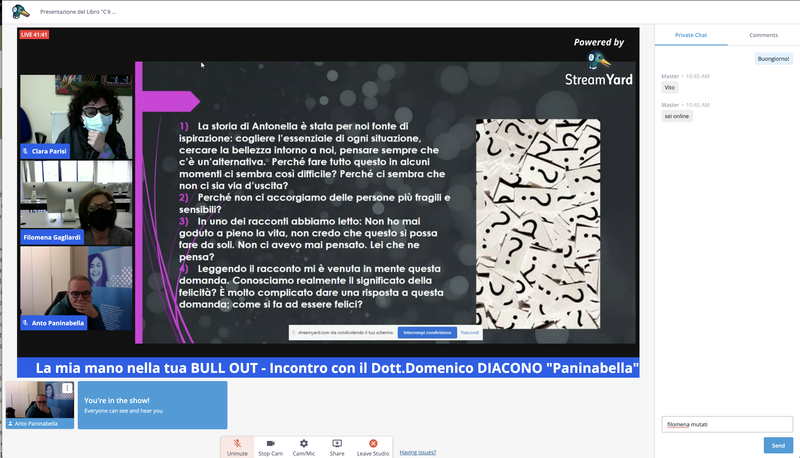800x458 pixels.
Task: Click the Anto Paninabella video in stream
Action: pos(76,288)
